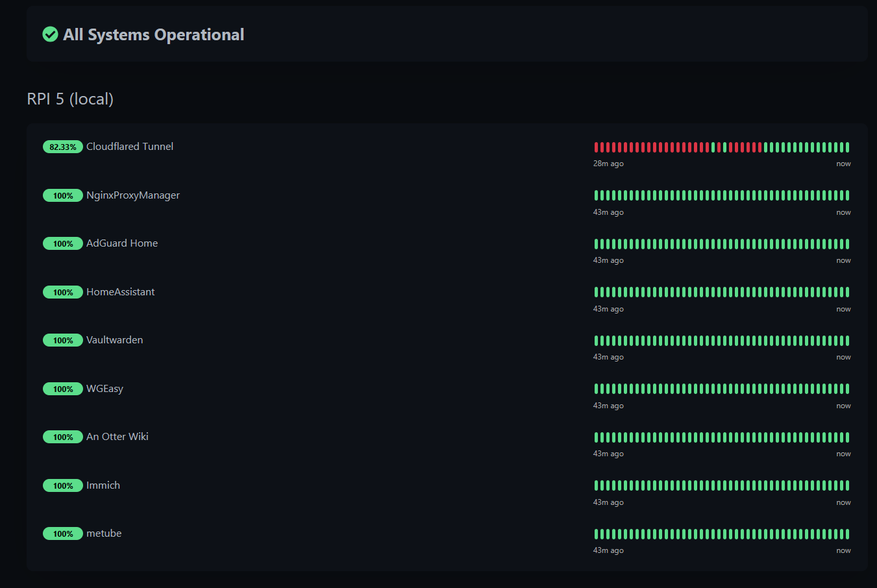
Task: Click the RPI 5 (local) group title
Action: coord(70,99)
